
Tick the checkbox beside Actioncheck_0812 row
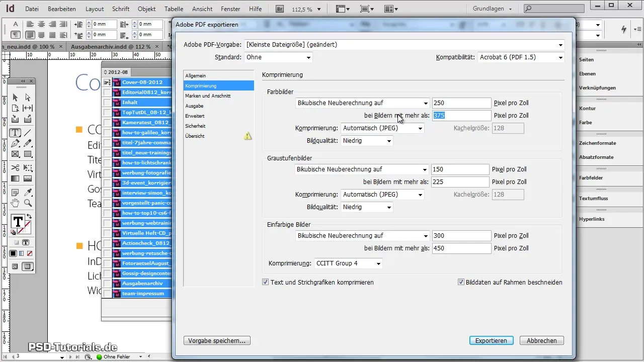coord(107,243)
